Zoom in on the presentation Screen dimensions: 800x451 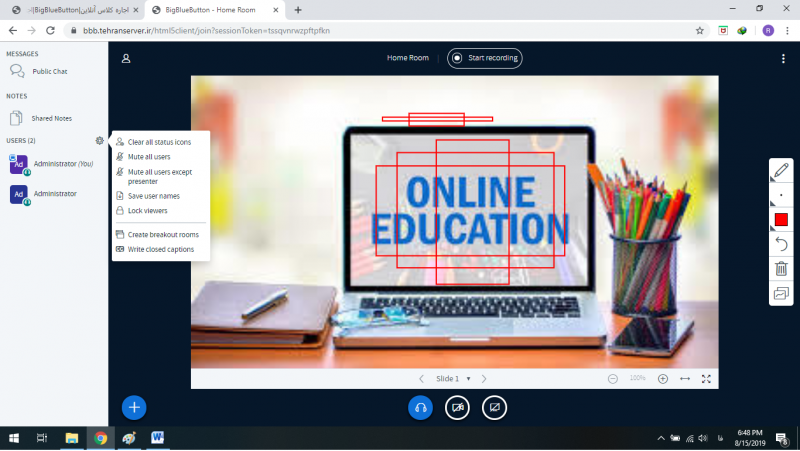(662, 379)
